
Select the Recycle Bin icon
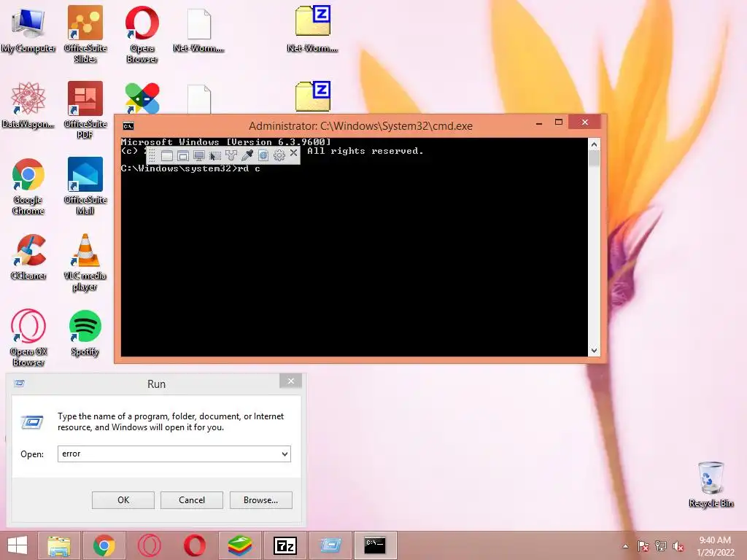(711, 485)
